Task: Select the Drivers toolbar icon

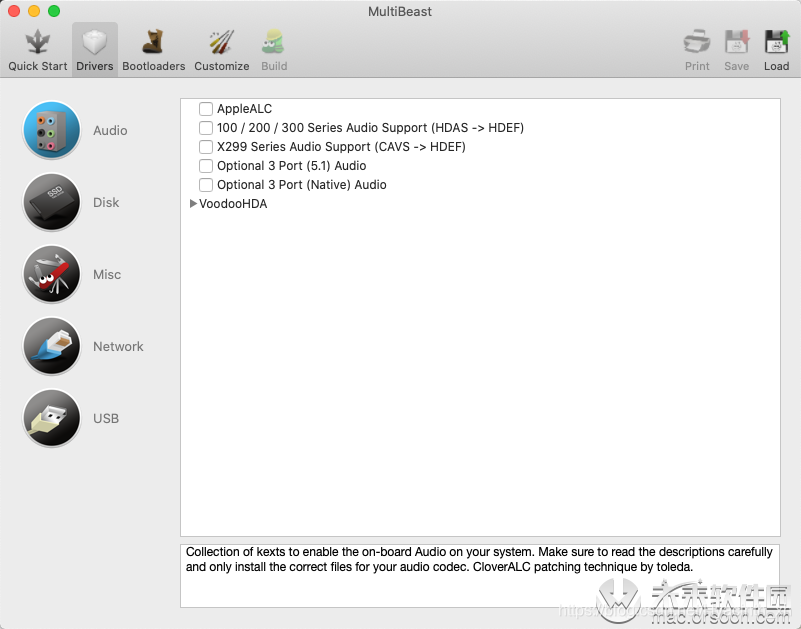Action: click(95, 50)
